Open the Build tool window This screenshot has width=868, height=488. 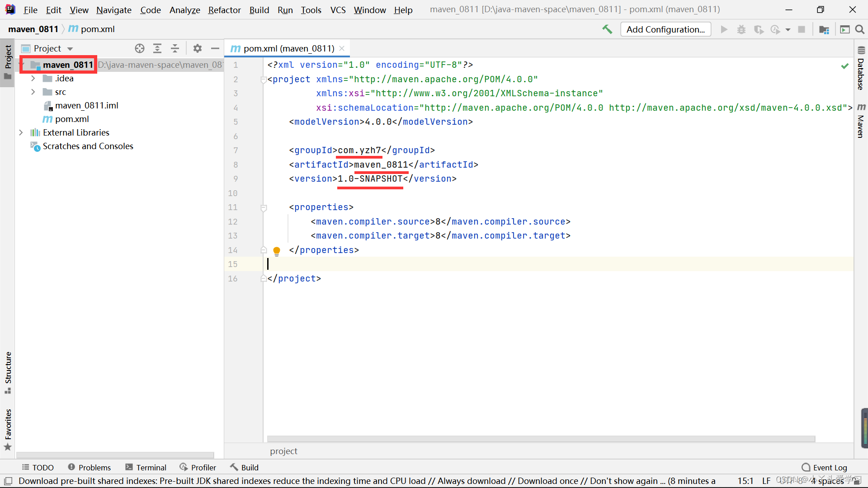pyautogui.click(x=244, y=467)
